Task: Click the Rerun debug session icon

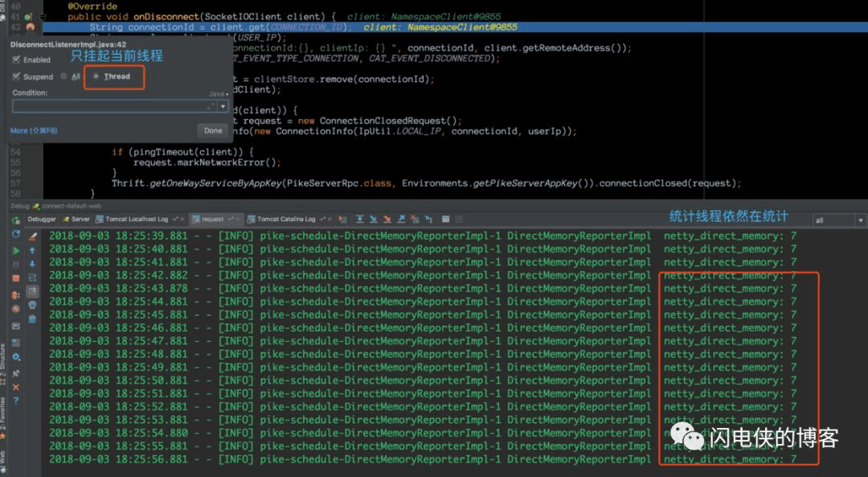Action: (x=16, y=220)
